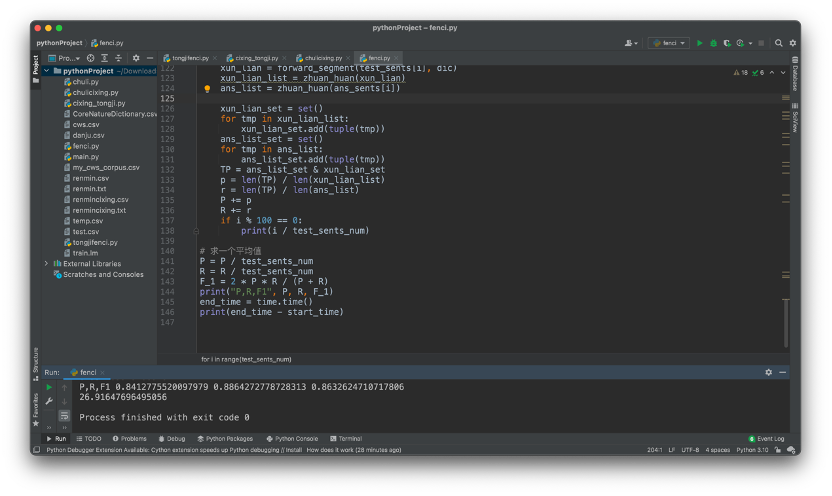Open the Terminal tool window
Image resolution: width=832 pixels, height=496 pixels.
tap(346, 439)
